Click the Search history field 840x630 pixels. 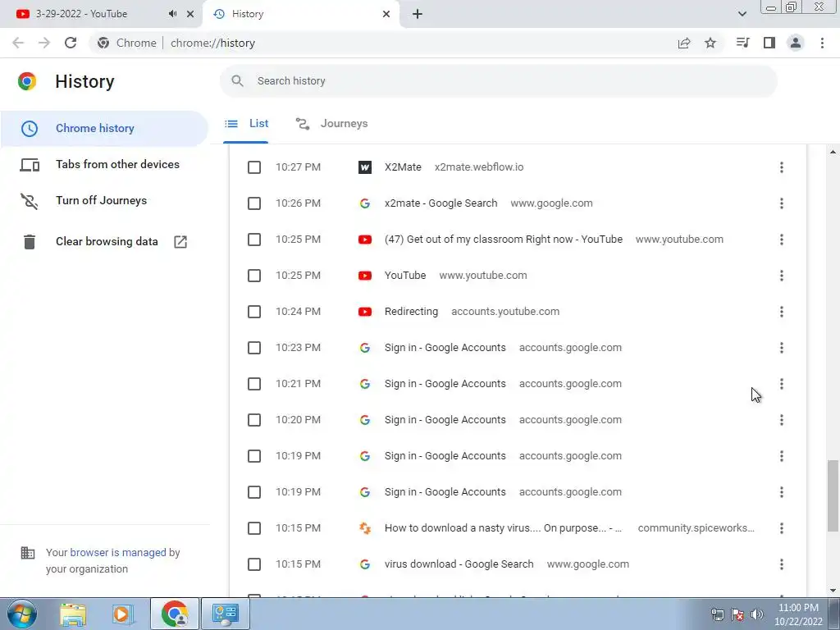pos(498,81)
